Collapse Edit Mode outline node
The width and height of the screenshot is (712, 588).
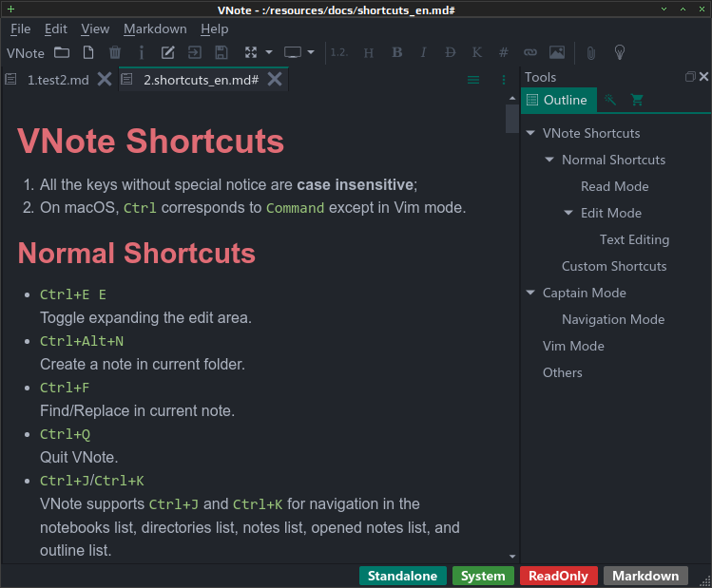coord(568,213)
